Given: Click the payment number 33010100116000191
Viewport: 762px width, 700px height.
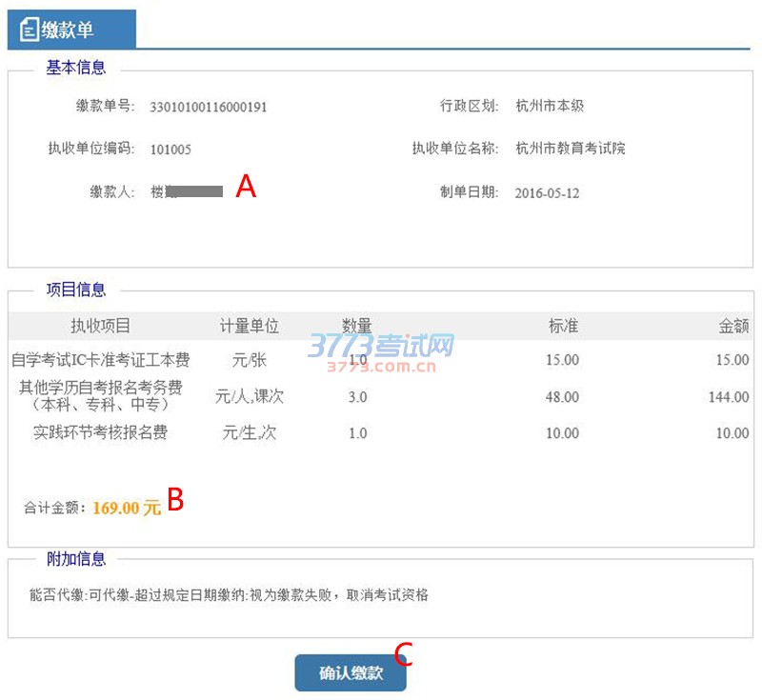Looking at the screenshot, I should (209, 107).
